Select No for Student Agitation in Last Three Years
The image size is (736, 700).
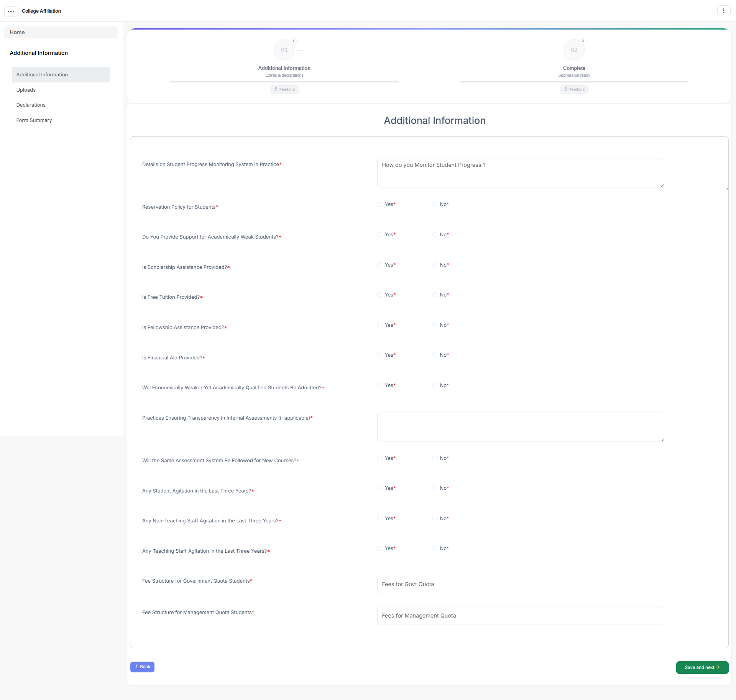coord(435,488)
